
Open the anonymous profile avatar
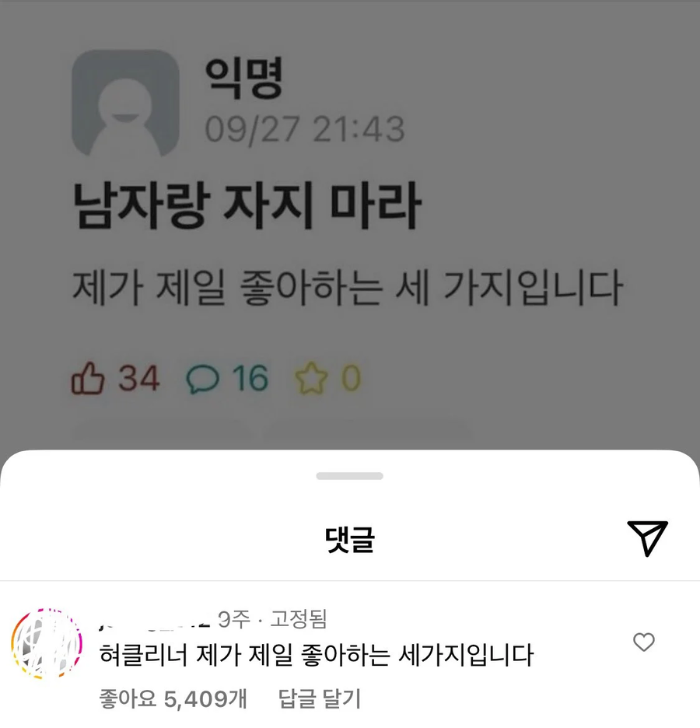[x=125, y=103]
